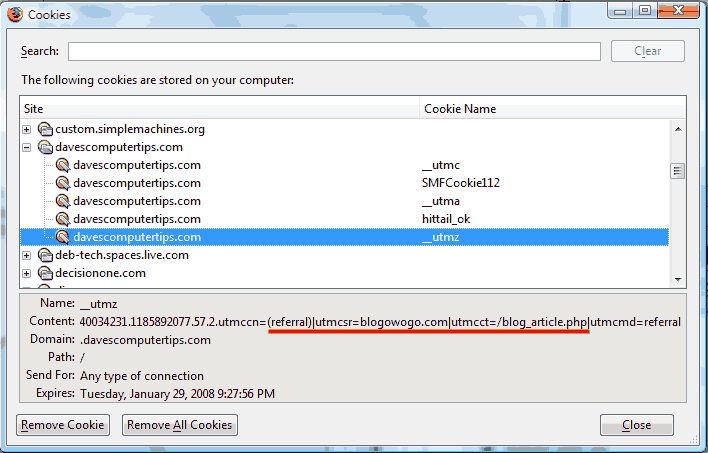The height and width of the screenshot is (453, 708).
Task: Click the cookie icon in the __utma row
Action: tap(63, 201)
